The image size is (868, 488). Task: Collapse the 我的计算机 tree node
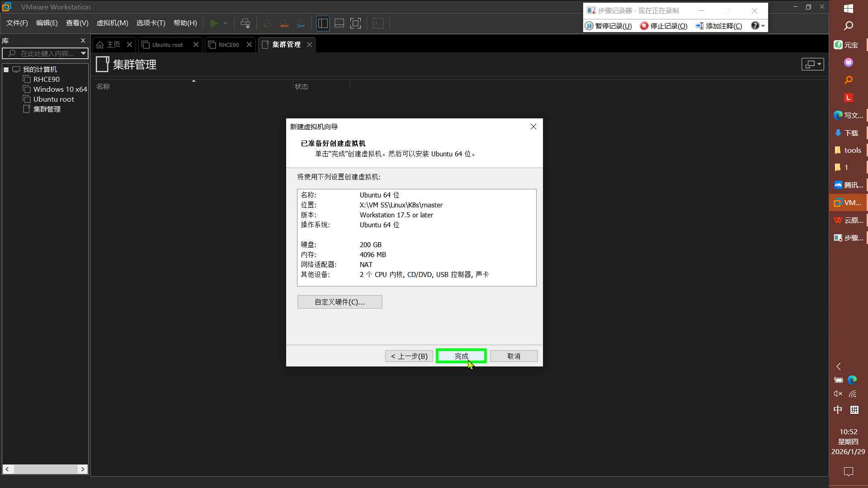tap(6, 70)
